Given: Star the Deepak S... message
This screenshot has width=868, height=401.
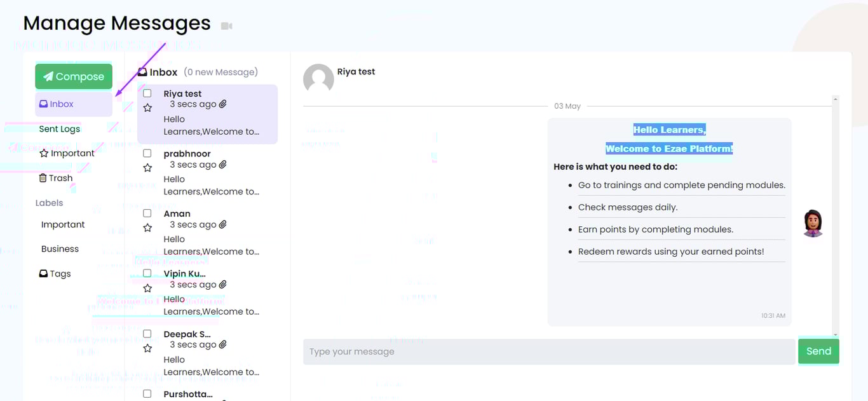Looking at the screenshot, I should 147,348.
